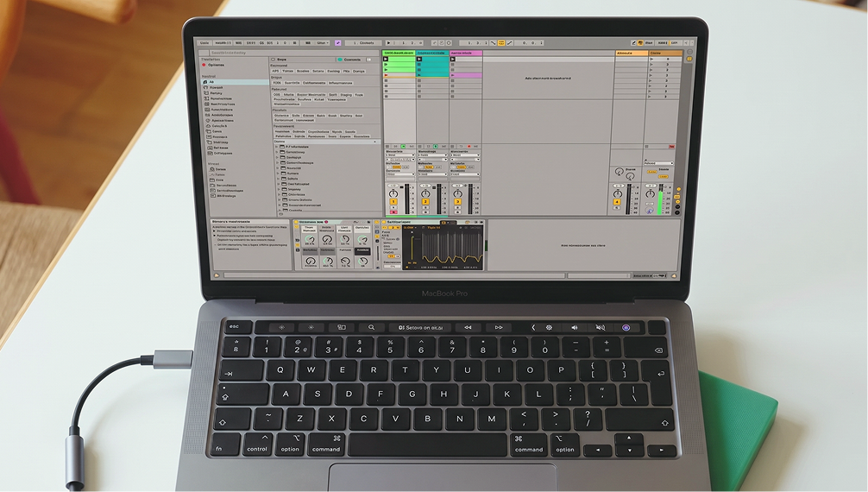The height and width of the screenshot is (492, 868).
Task: Click the red button at the Master track's right edge
Action: coord(671,146)
